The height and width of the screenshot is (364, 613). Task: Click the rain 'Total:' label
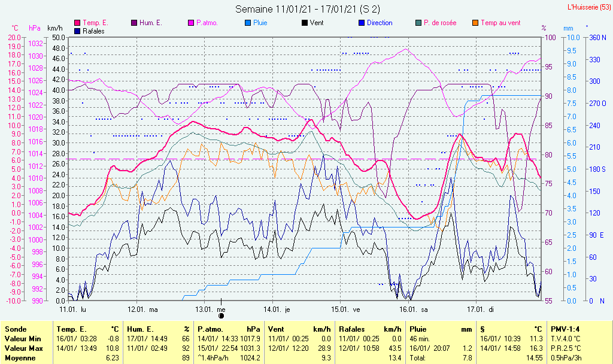tap(417, 358)
